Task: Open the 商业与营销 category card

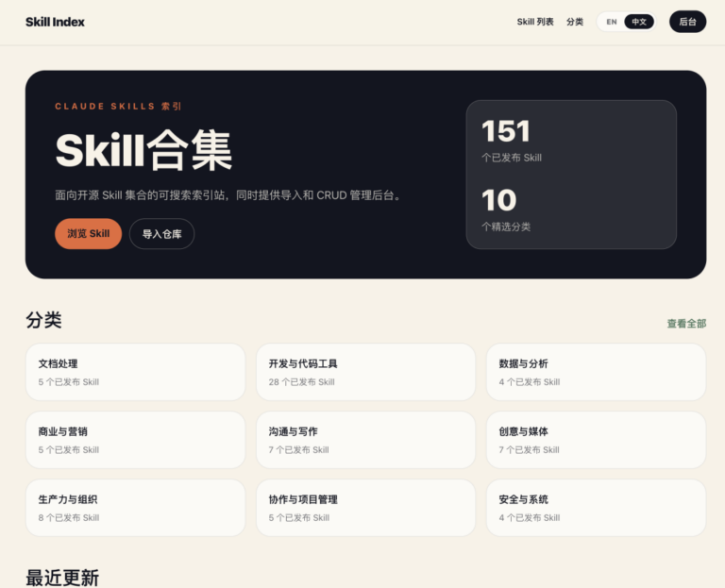Action: (136, 440)
